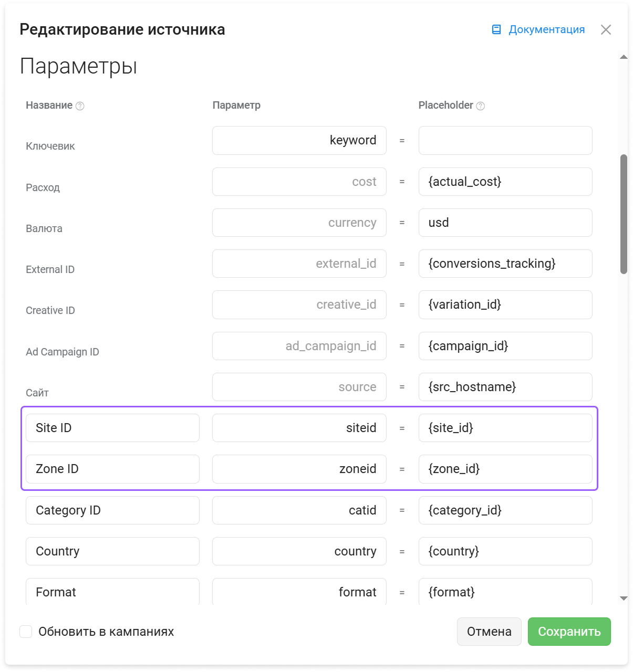The height and width of the screenshot is (672, 633).
Task: Click help icon next to Название
Action: (x=80, y=106)
